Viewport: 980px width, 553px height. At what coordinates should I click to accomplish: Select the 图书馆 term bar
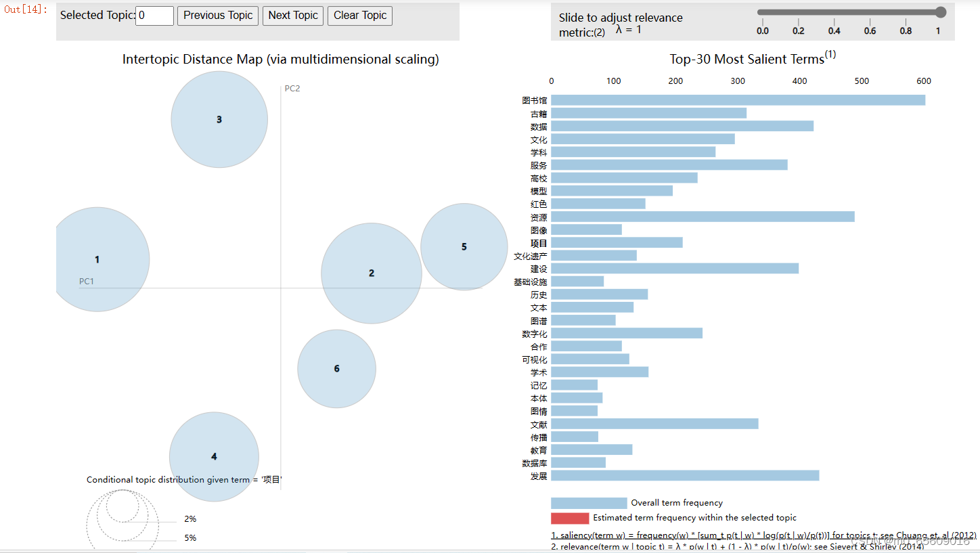(x=738, y=99)
